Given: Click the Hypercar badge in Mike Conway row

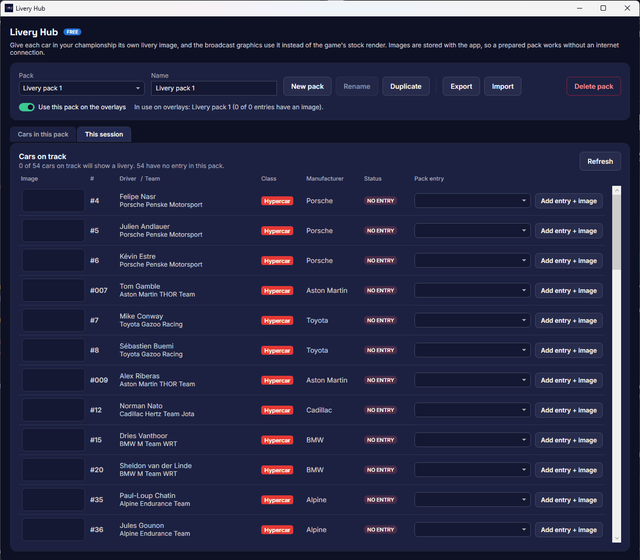Looking at the screenshot, I should 277,320.
